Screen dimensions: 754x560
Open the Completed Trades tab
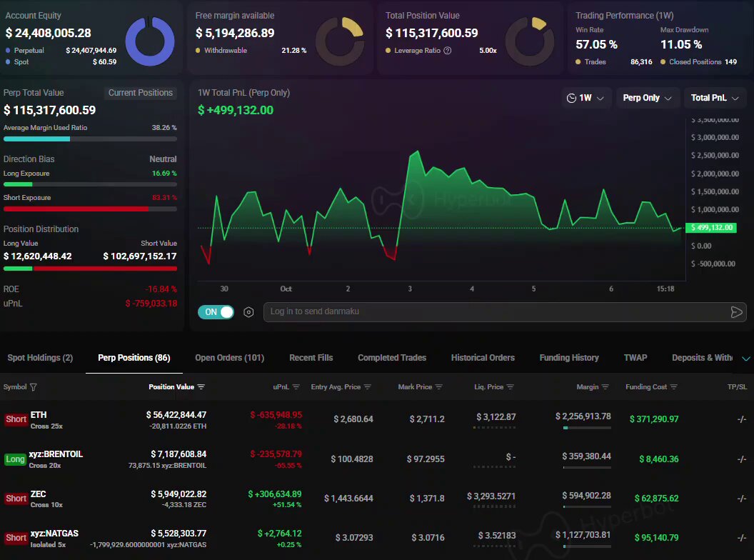392,358
